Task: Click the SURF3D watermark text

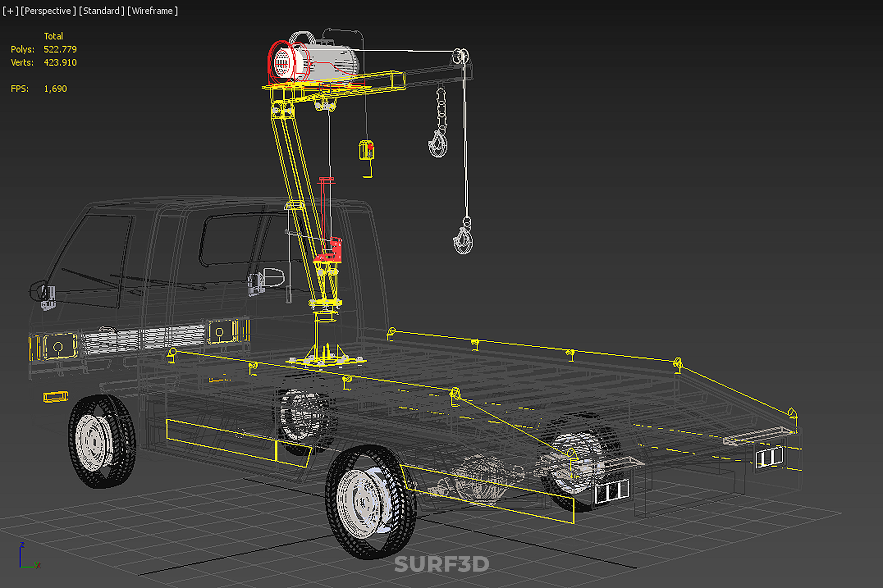Action: pos(441,565)
